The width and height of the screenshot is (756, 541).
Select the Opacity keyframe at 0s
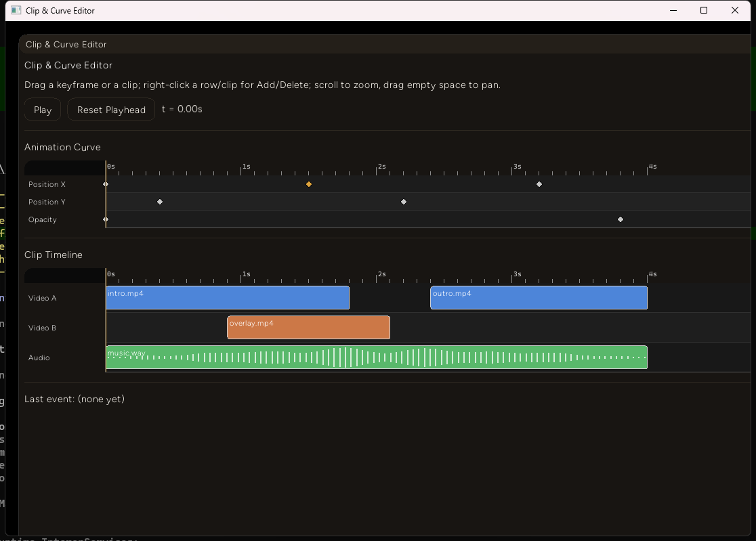(106, 219)
